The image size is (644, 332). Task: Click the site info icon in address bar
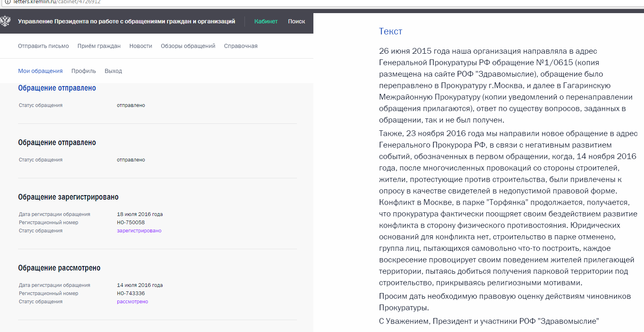(7, 2)
